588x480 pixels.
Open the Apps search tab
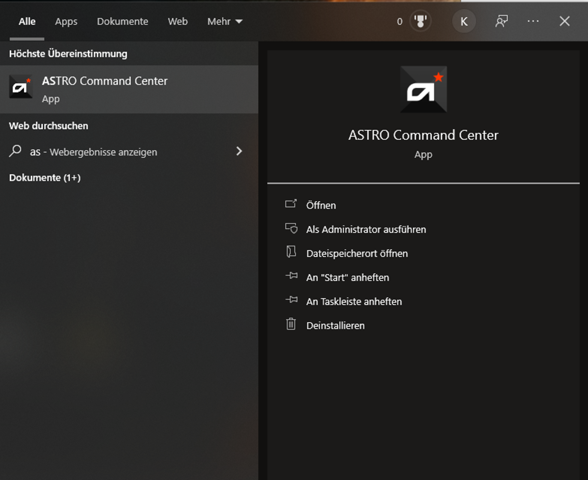tap(66, 22)
